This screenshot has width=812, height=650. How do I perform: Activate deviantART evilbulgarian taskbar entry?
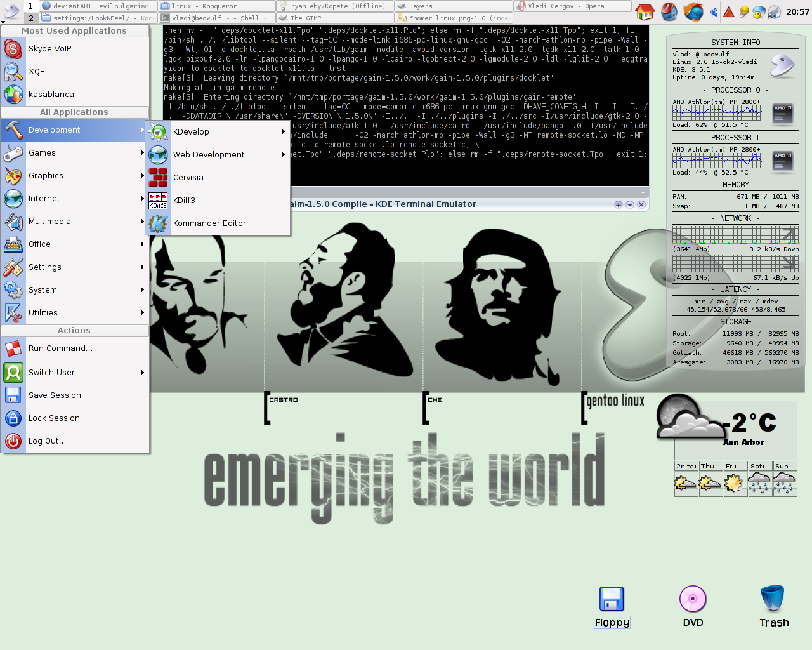pos(97,6)
